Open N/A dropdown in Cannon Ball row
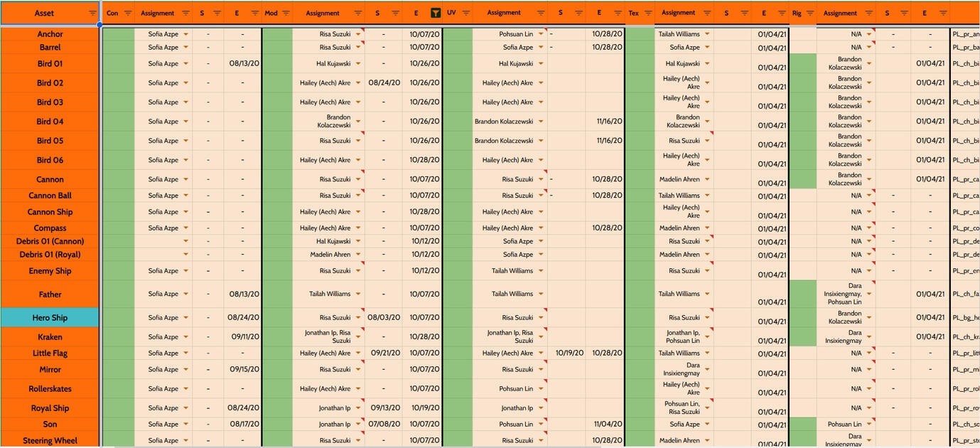Image resolution: width=980 pixels, height=448 pixels. coord(868,196)
